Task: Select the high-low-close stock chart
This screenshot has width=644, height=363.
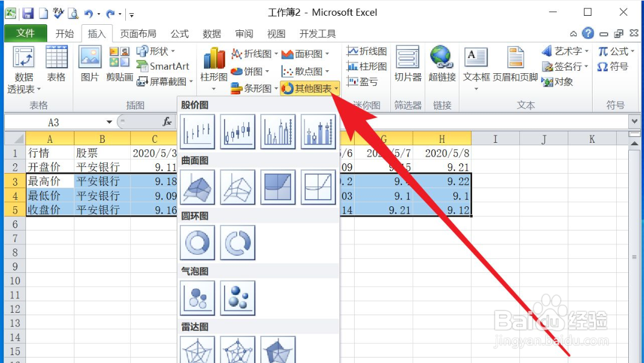Action: (x=197, y=131)
